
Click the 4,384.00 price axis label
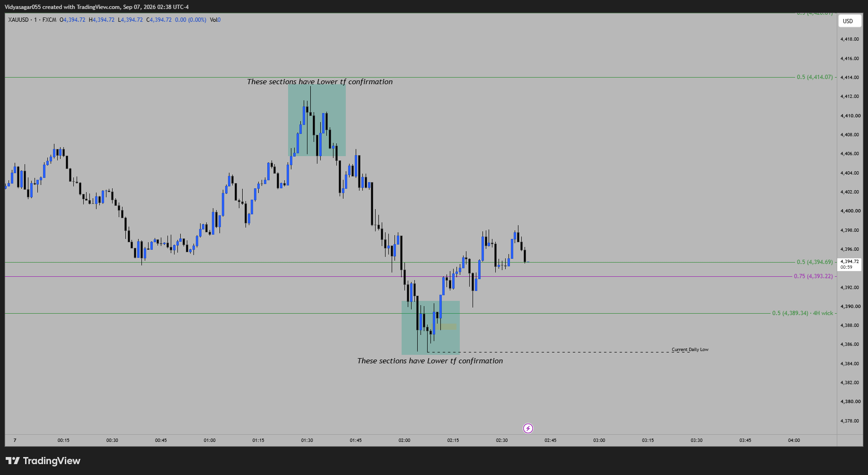pos(850,364)
